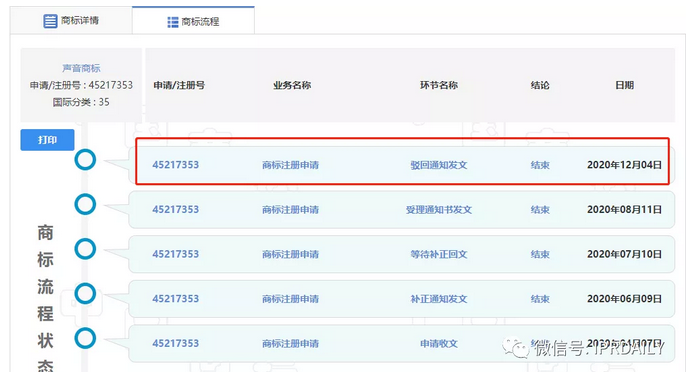Click the date 2020年07月10日

click(x=624, y=254)
